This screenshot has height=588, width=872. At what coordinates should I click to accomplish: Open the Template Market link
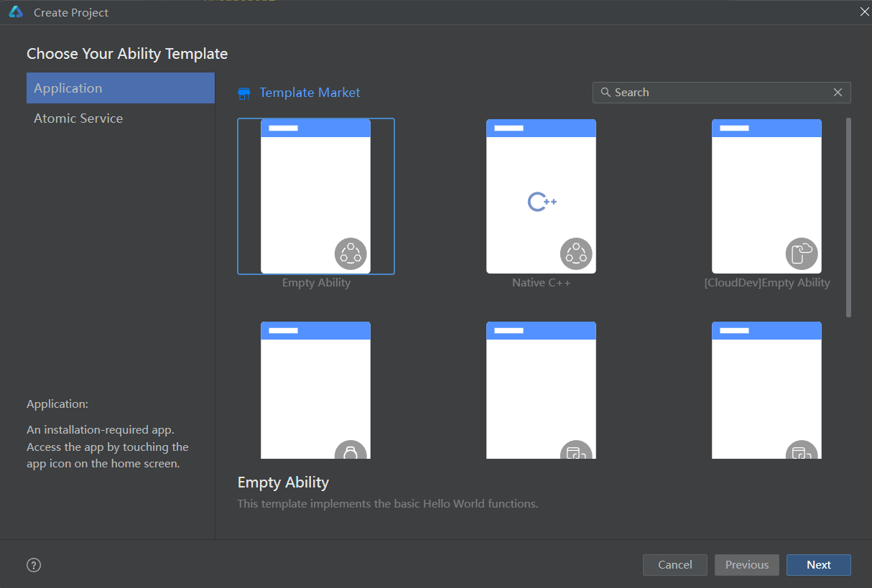click(310, 93)
